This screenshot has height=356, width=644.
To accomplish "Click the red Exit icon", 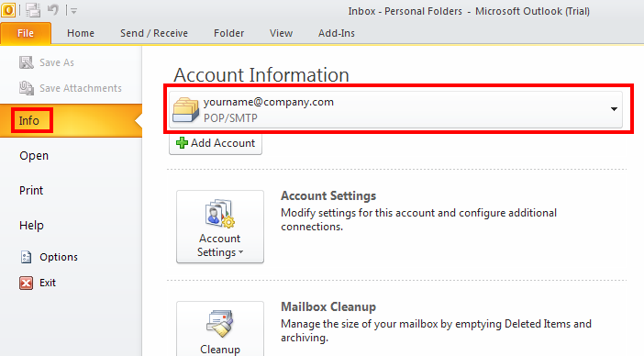I will tap(26, 283).
